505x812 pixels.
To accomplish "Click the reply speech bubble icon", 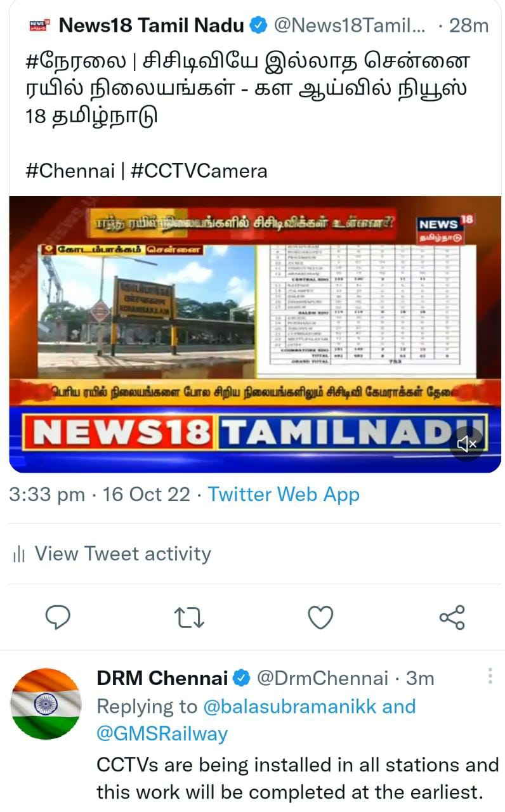I will [x=58, y=617].
